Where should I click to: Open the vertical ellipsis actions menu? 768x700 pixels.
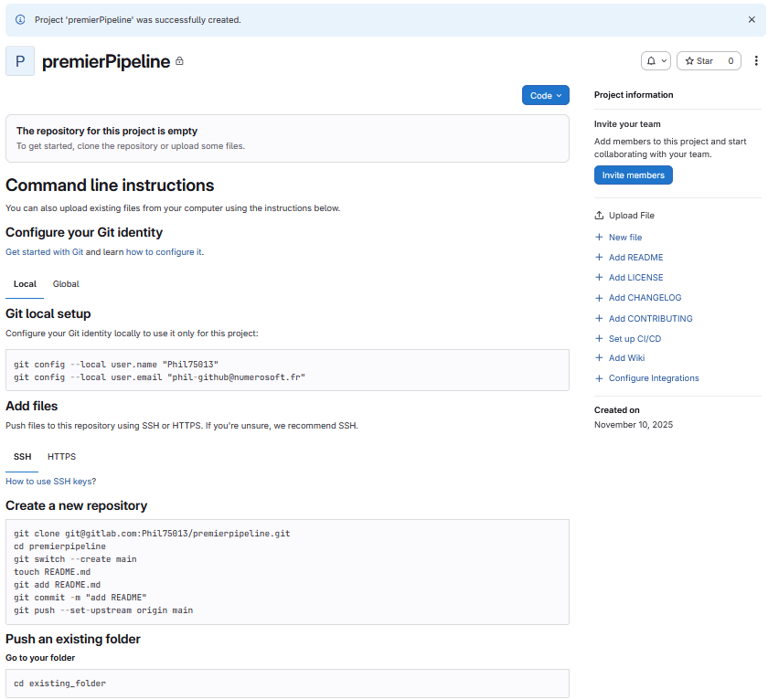(x=756, y=61)
